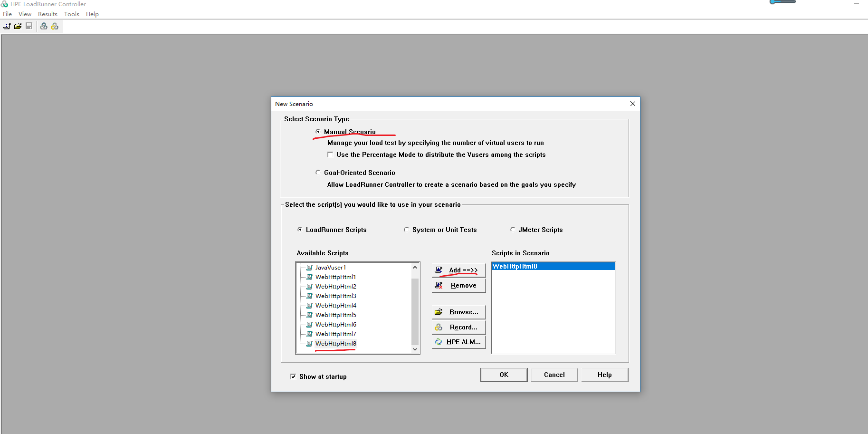868x434 pixels.
Task: Select the Goal-Oriented Scenario option
Action: click(x=318, y=173)
